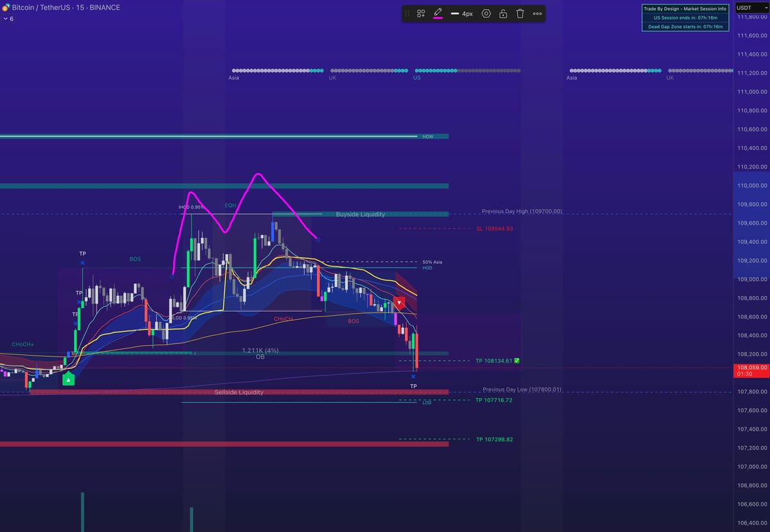Click the TP 107716.72 target label
The width and height of the screenshot is (770, 532).
pyautogui.click(x=494, y=400)
